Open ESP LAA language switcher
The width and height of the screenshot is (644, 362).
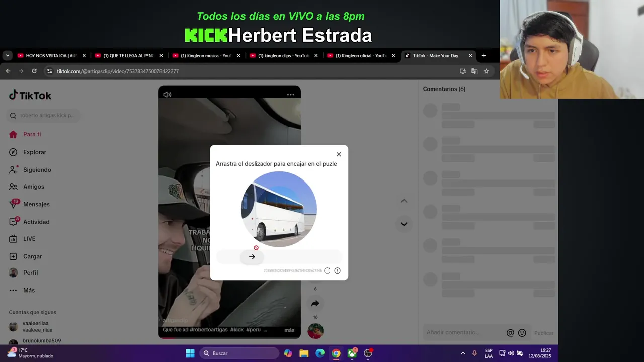[x=489, y=353]
